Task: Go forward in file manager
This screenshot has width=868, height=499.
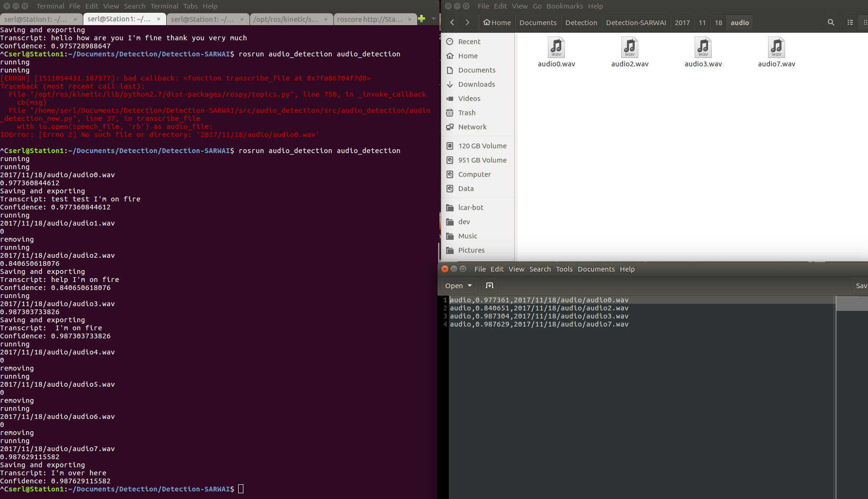Action: point(467,22)
